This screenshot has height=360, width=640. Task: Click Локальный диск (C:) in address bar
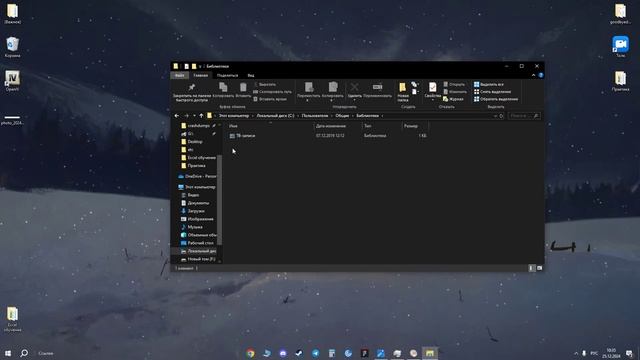[x=275, y=116]
